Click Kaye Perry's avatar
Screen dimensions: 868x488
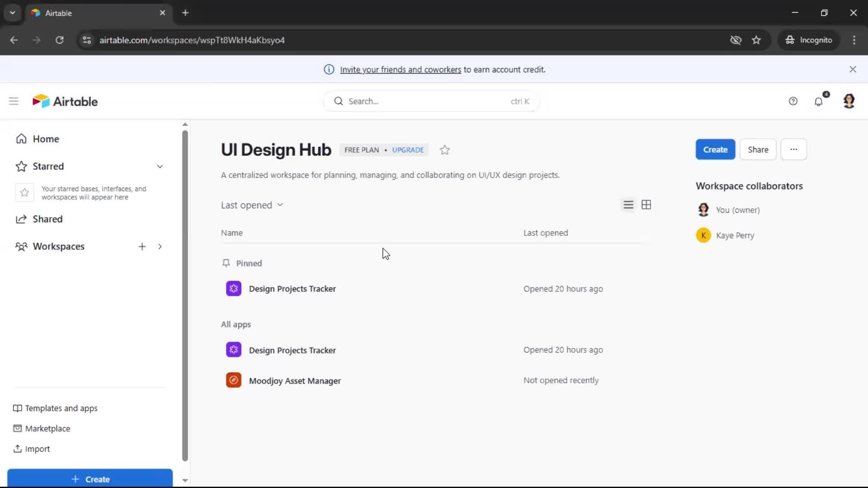click(x=703, y=235)
